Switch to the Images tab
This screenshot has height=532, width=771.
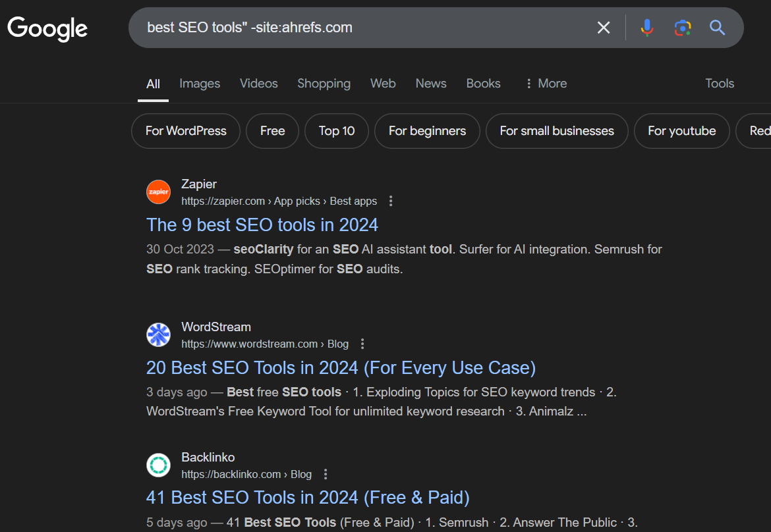tap(200, 84)
